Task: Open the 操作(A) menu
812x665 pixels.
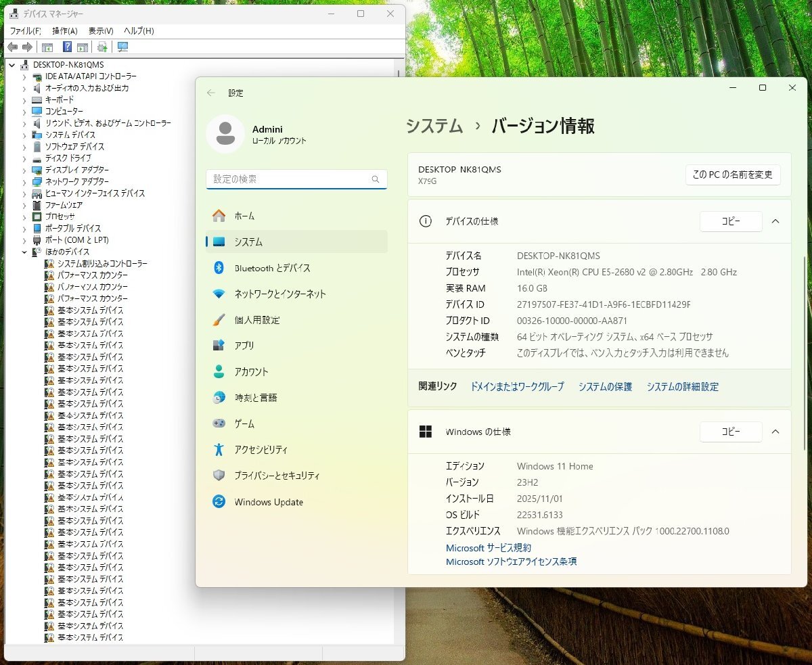Action: pos(64,31)
